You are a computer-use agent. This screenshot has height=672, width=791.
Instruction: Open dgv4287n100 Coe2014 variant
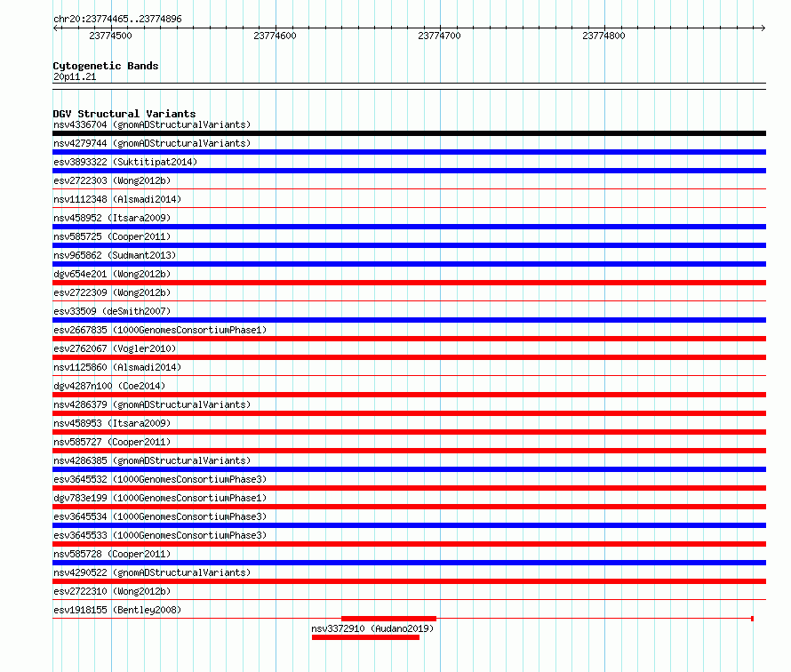coord(109,386)
